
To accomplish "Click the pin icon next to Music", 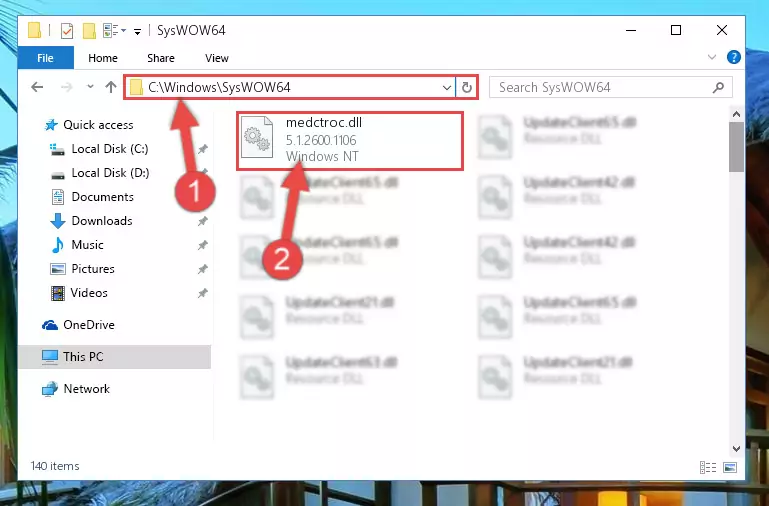I will [203, 245].
